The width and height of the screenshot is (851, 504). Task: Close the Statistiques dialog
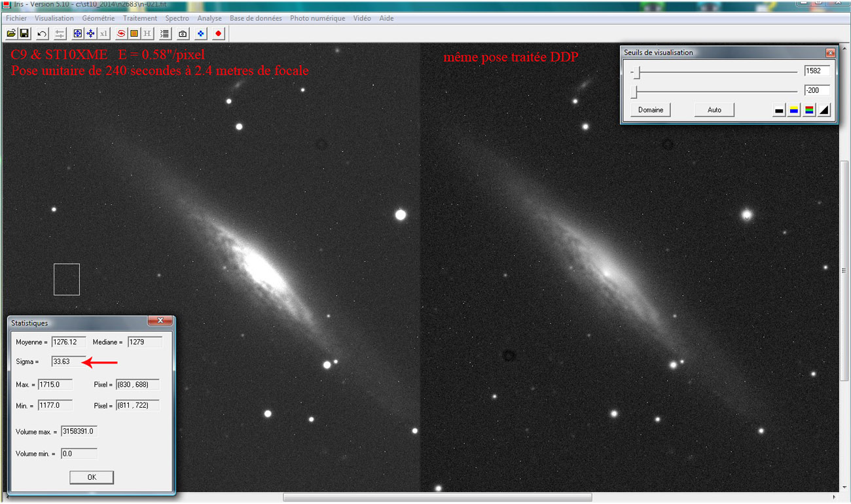[160, 321]
